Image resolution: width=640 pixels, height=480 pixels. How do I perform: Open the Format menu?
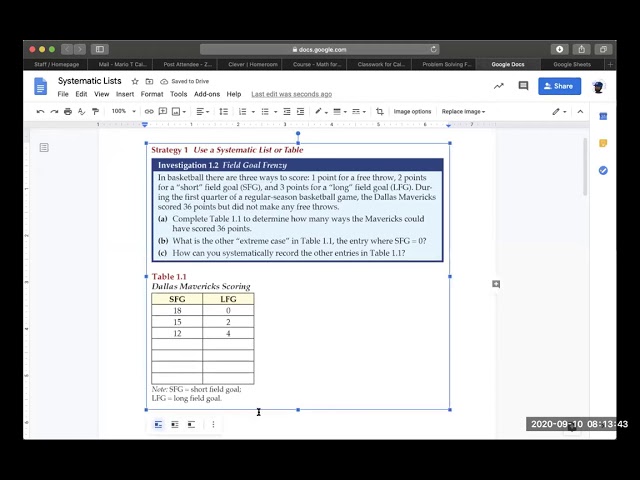pyautogui.click(x=152, y=94)
